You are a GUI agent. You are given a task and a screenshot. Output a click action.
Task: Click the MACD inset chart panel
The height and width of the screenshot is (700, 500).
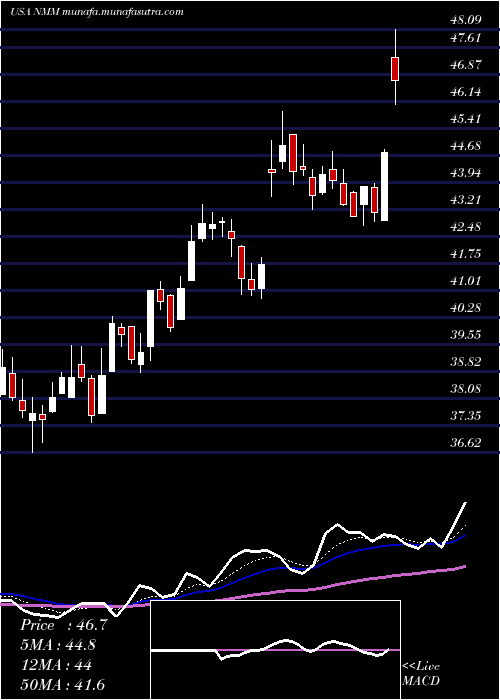pyautogui.click(x=275, y=650)
